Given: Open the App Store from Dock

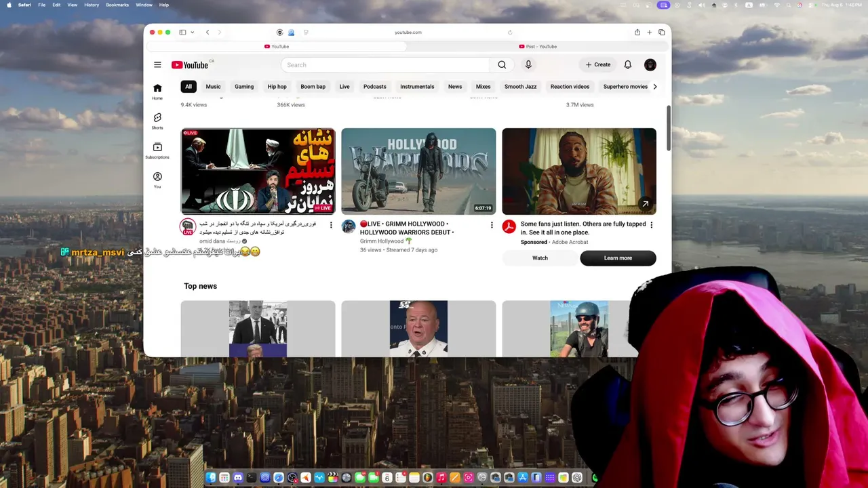Looking at the screenshot, I should (x=523, y=478).
